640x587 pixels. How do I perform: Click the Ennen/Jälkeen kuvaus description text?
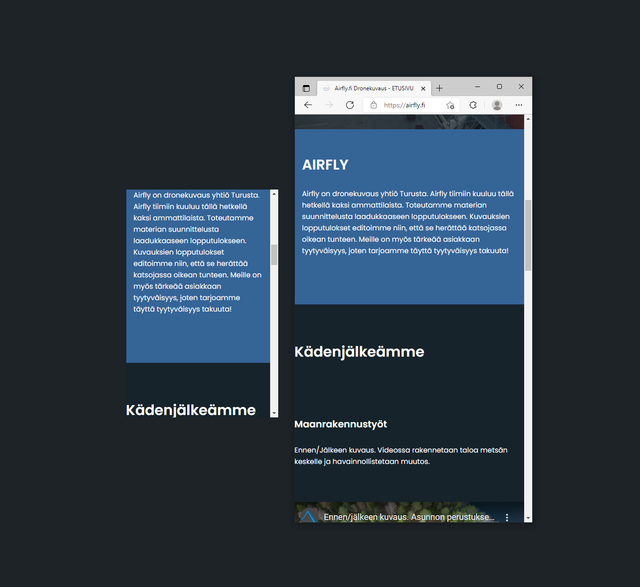pyautogui.click(x=401, y=456)
